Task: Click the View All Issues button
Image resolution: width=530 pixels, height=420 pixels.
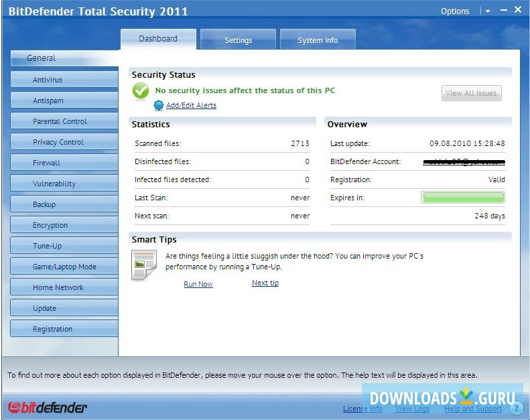Action: coord(471,93)
